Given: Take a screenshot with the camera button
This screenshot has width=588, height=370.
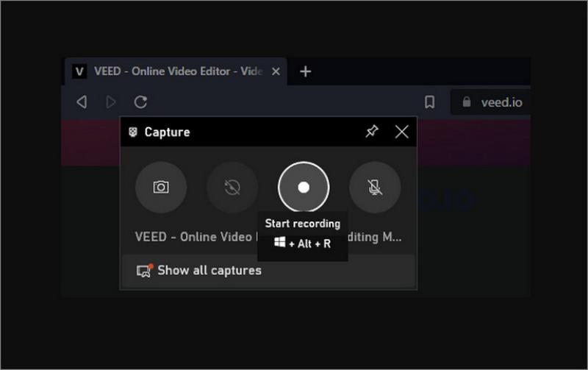Looking at the screenshot, I should (x=161, y=188).
